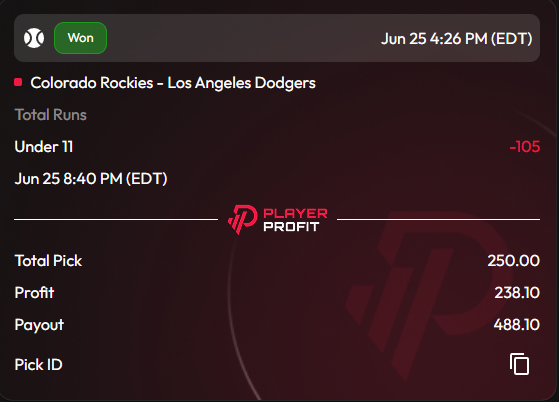559x402 pixels.
Task: Click the -105 odds value
Action: (525, 147)
